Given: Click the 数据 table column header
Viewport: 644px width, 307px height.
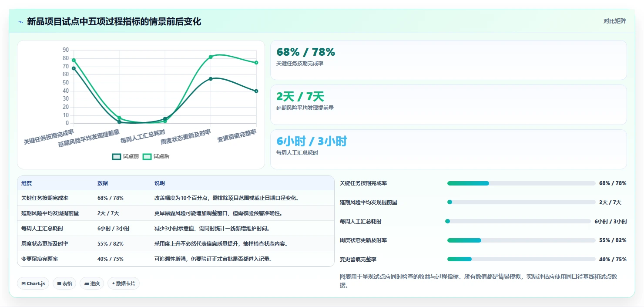Looking at the screenshot, I should (103, 183).
